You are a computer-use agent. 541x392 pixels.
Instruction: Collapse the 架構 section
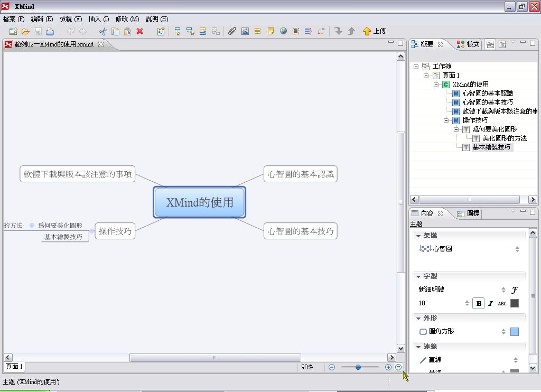coord(418,236)
